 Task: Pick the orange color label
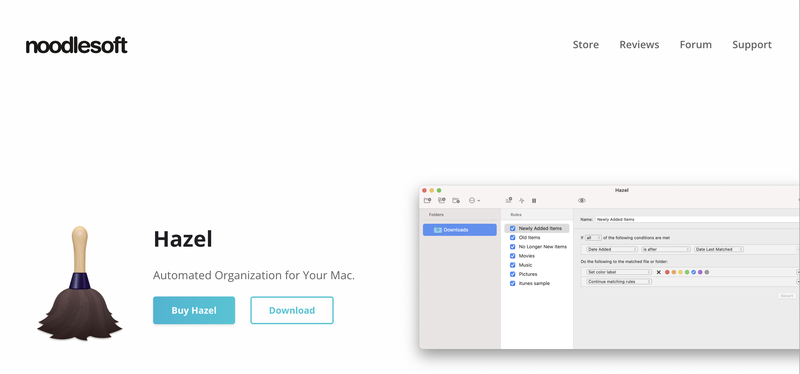click(x=673, y=272)
